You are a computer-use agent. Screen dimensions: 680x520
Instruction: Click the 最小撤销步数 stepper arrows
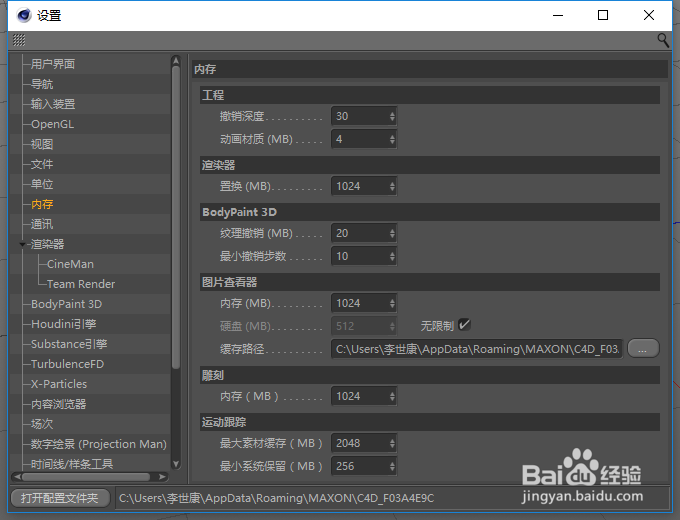[392, 256]
